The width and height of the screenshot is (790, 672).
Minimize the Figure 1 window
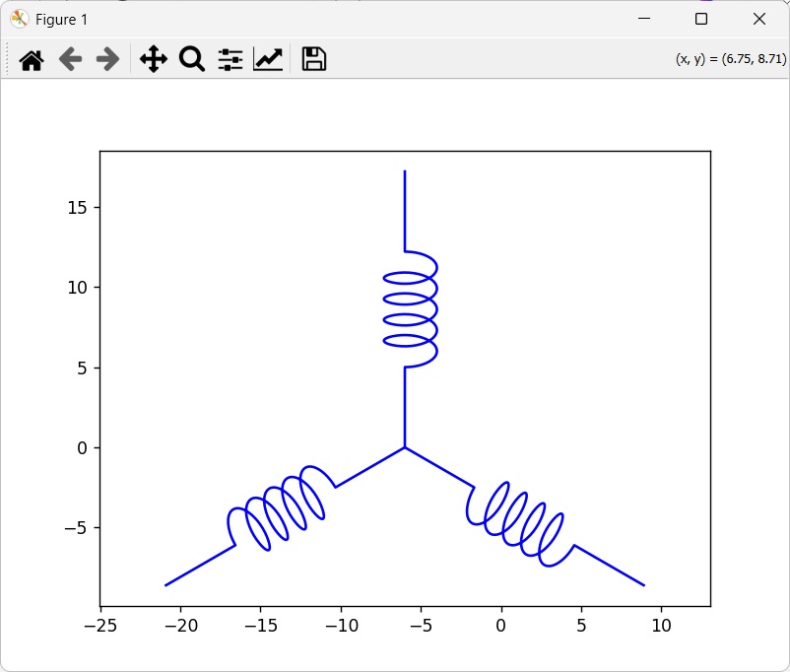pyautogui.click(x=644, y=19)
